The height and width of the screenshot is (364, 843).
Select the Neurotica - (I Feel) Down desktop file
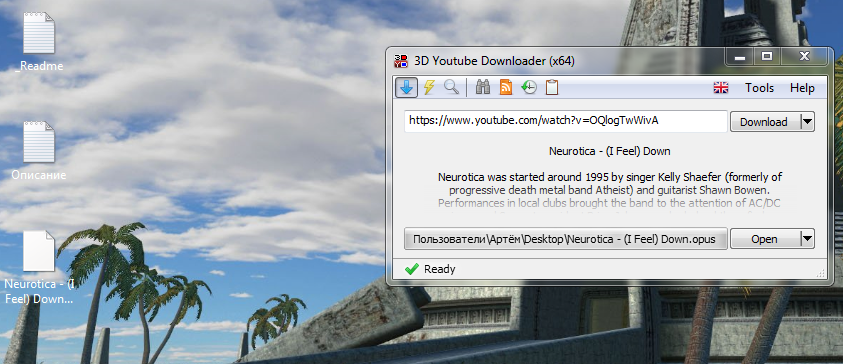pyautogui.click(x=39, y=267)
